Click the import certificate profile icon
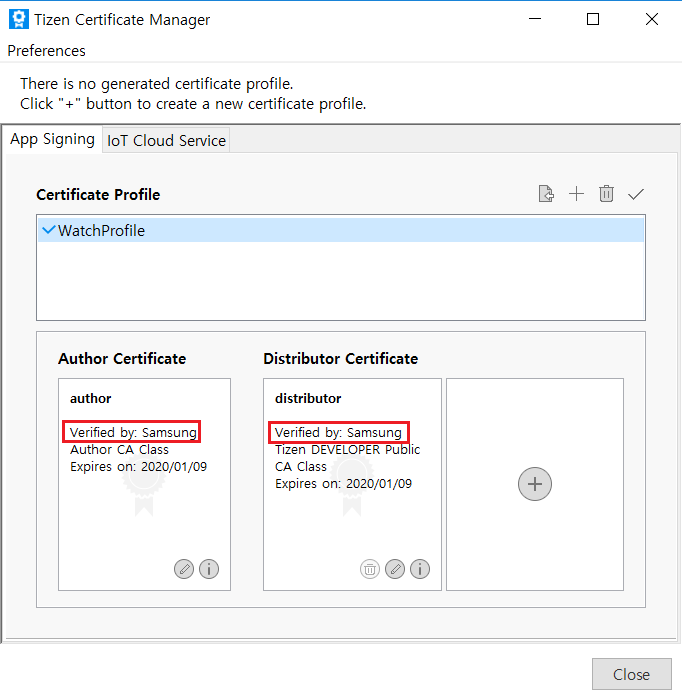This screenshot has height=696, width=682. [x=546, y=194]
